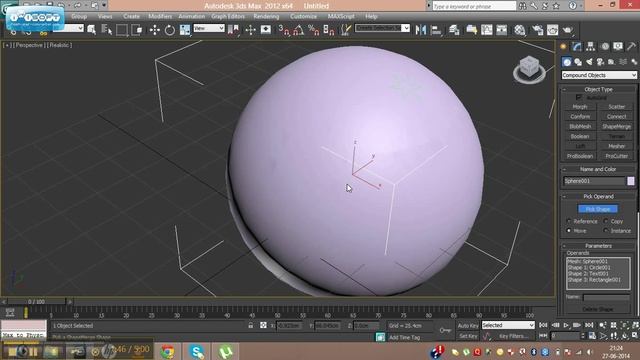Open the Material Editor icon

[520, 30]
